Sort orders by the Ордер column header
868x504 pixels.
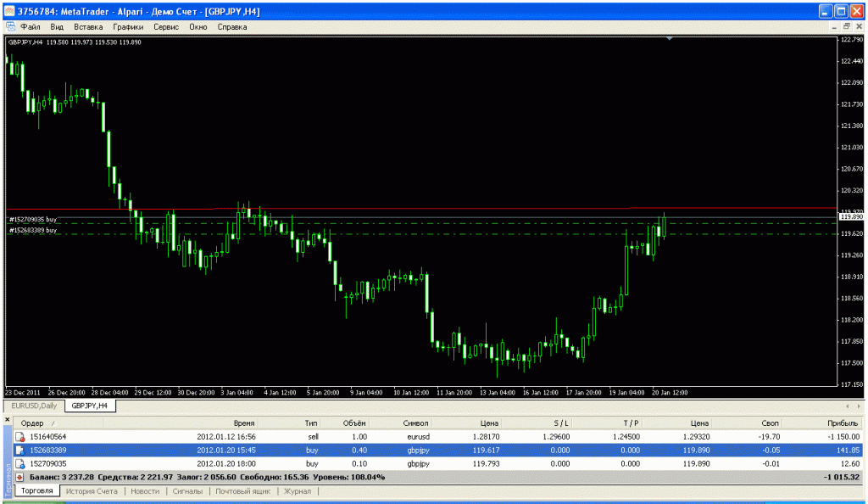coord(32,423)
